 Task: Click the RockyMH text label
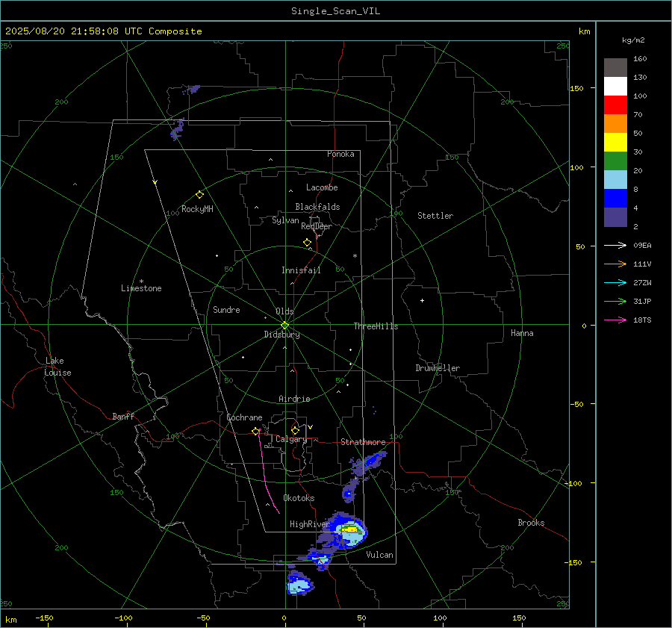point(197,209)
